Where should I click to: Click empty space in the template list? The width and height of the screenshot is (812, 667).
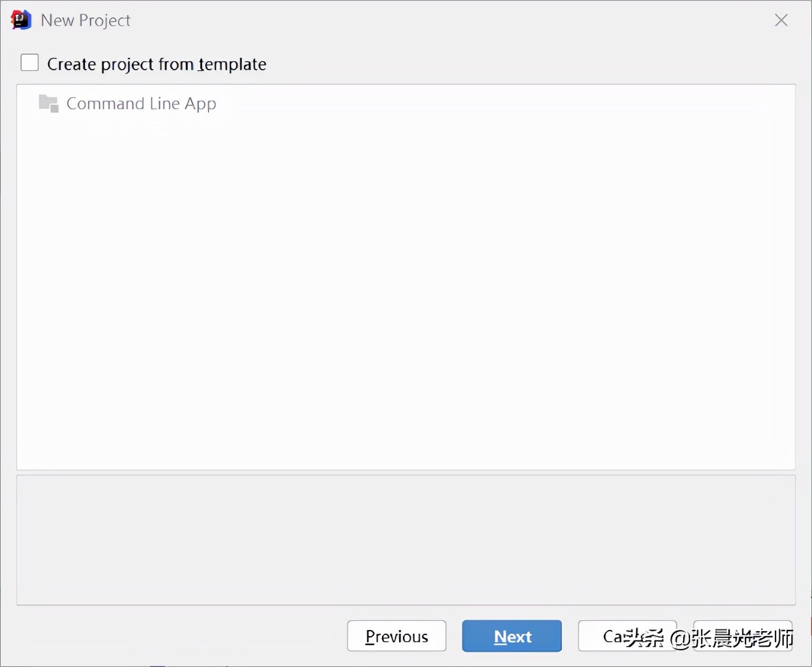[405, 290]
